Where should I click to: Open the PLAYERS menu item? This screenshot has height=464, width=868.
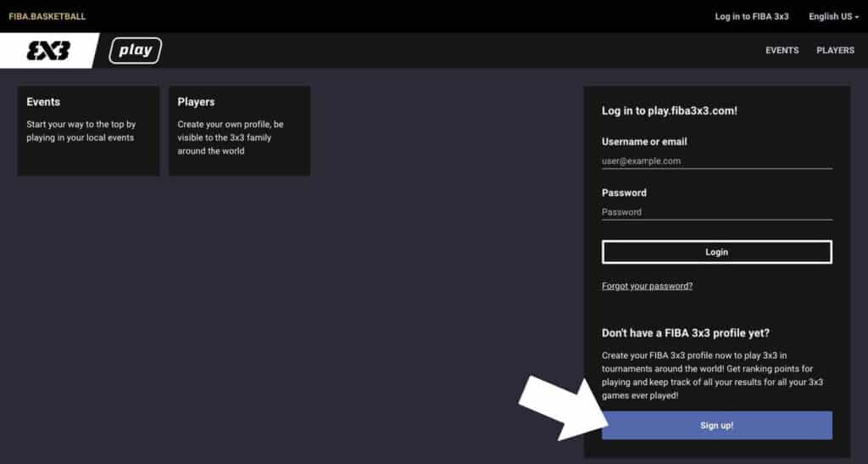coord(835,50)
